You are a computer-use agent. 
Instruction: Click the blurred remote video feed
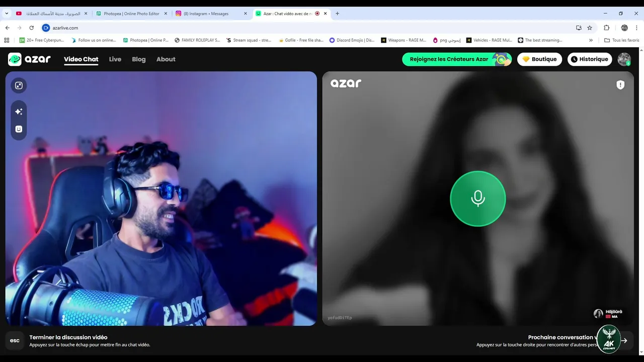point(478,198)
